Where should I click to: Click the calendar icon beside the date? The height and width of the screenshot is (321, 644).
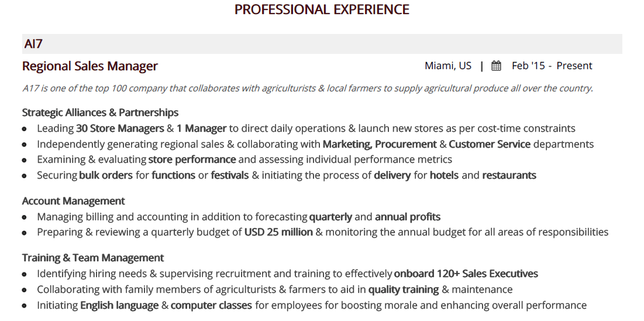pyautogui.click(x=496, y=66)
